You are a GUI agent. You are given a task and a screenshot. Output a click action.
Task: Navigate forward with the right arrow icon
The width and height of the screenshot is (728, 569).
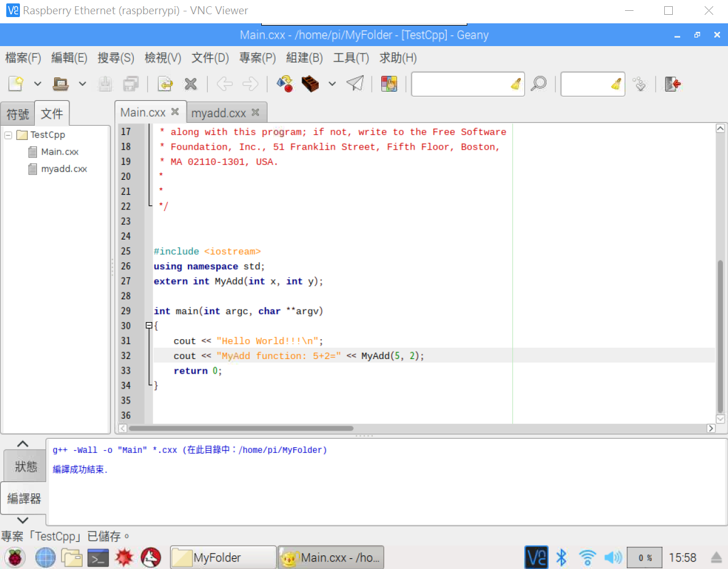point(250,84)
